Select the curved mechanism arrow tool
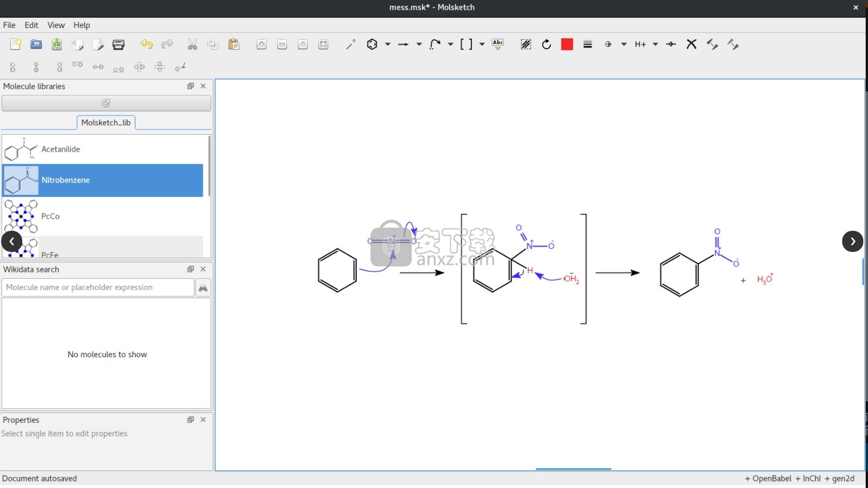The image size is (868, 488). 435,45
